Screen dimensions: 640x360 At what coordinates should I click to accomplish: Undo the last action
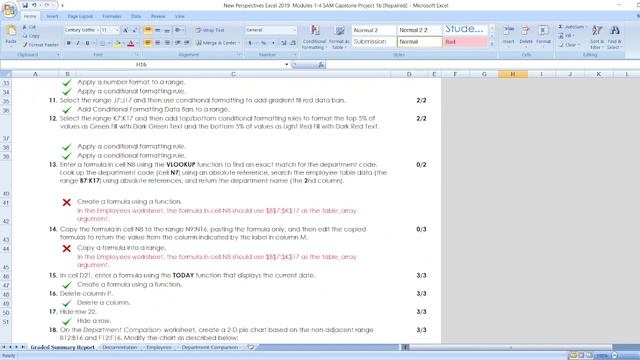click(34, 5)
